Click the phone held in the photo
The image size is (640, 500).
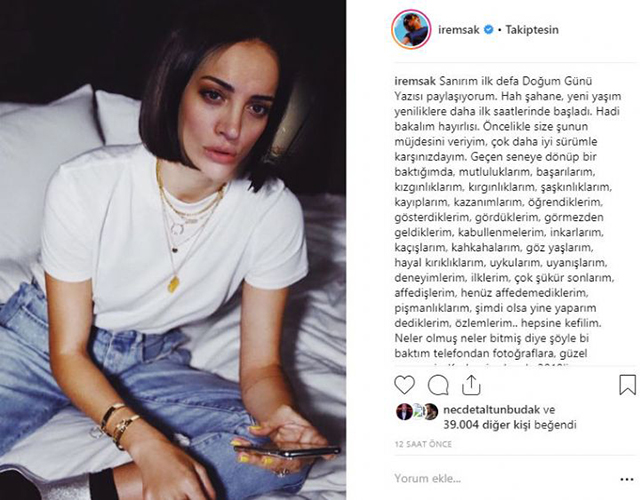pyautogui.click(x=287, y=451)
